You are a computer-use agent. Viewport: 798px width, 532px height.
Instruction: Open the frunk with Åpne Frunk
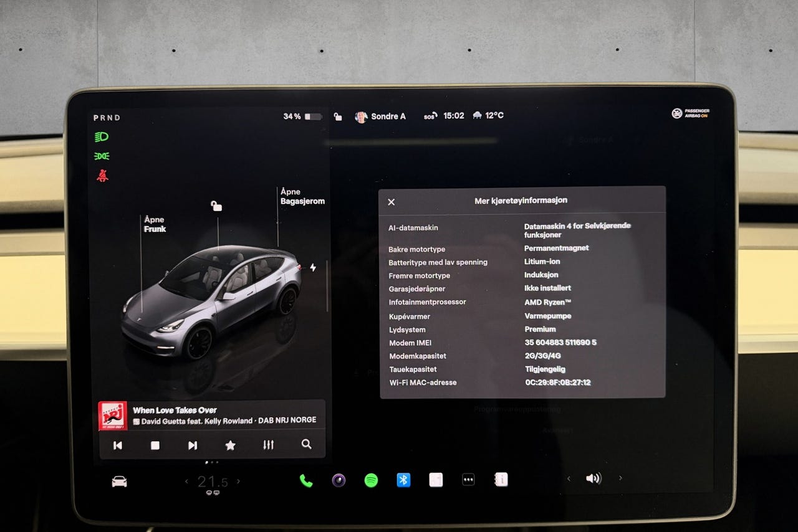click(x=155, y=224)
